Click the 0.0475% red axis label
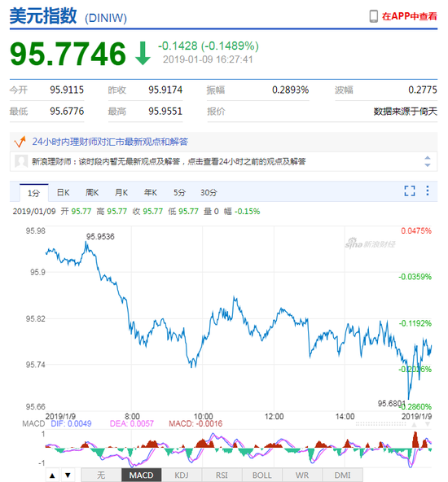Image resolution: width=448 pixels, height=482 pixels. 416,231
